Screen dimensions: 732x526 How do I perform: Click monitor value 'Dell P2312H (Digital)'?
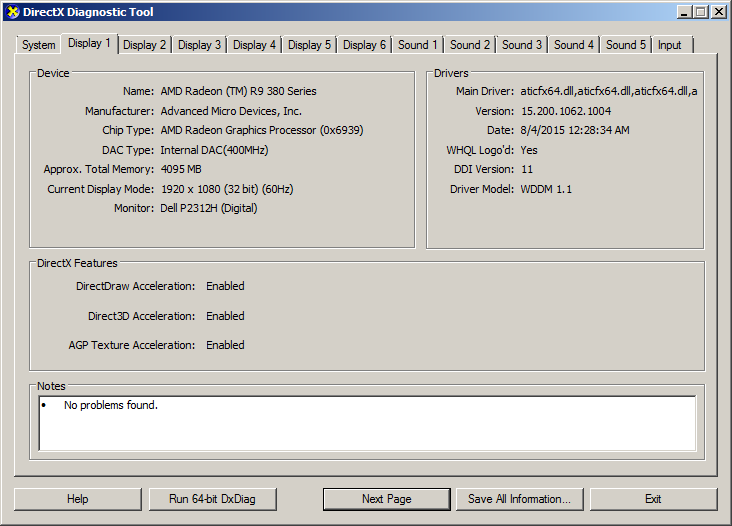[209, 208]
